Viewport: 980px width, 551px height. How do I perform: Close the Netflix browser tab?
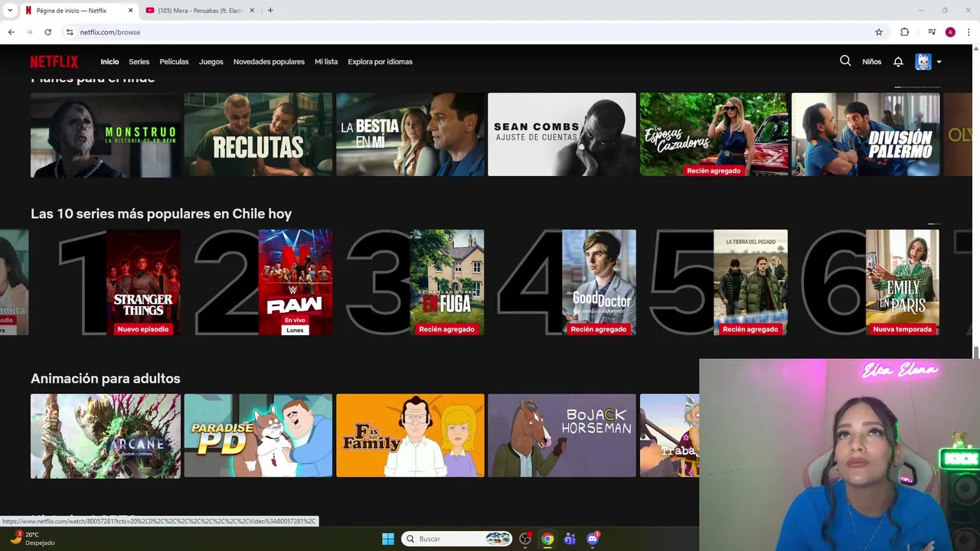tap(130, 11)
